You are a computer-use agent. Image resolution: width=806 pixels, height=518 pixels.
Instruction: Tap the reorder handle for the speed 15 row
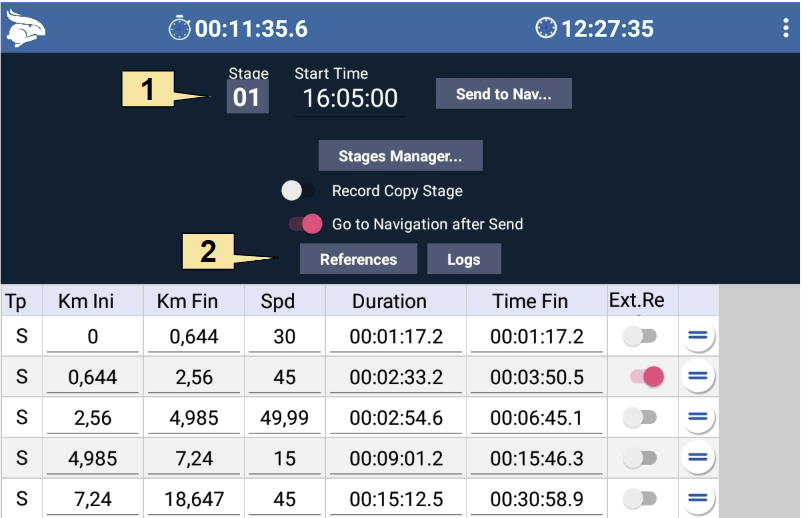coord(698,457)
